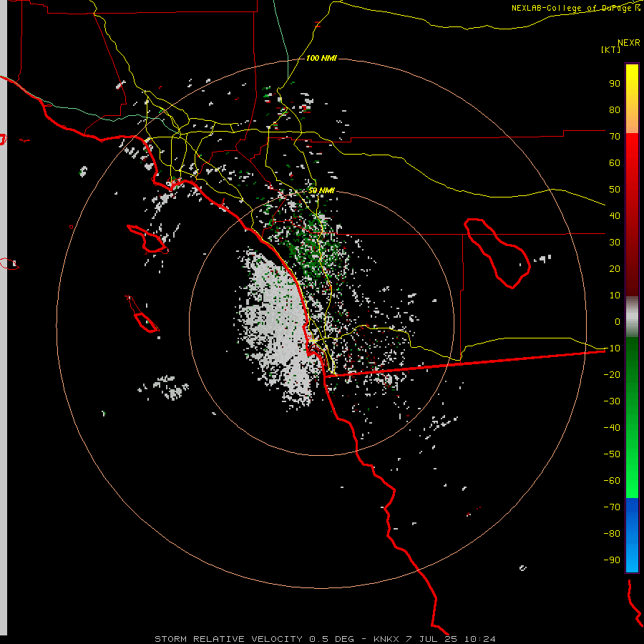Click the Salton Sea outline on map
This screenshot has width=644, height=644.
pyautogui.click(x=496, y=253)
